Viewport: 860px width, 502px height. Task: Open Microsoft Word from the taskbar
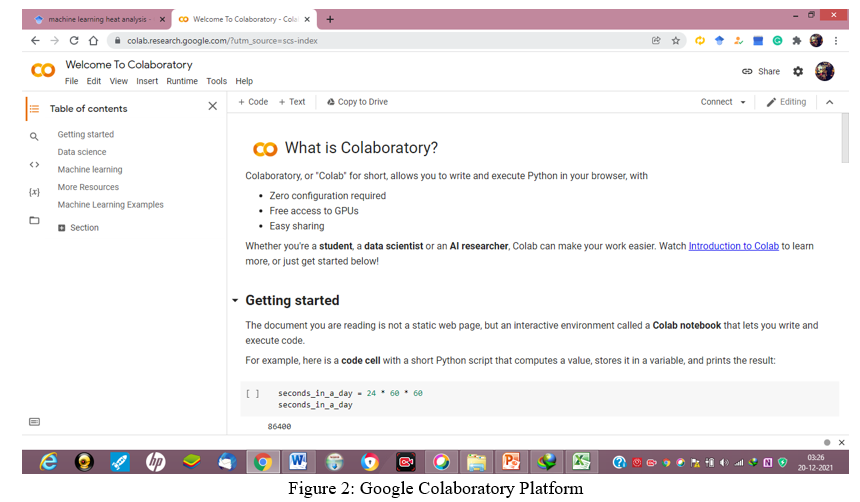[298, 462]
